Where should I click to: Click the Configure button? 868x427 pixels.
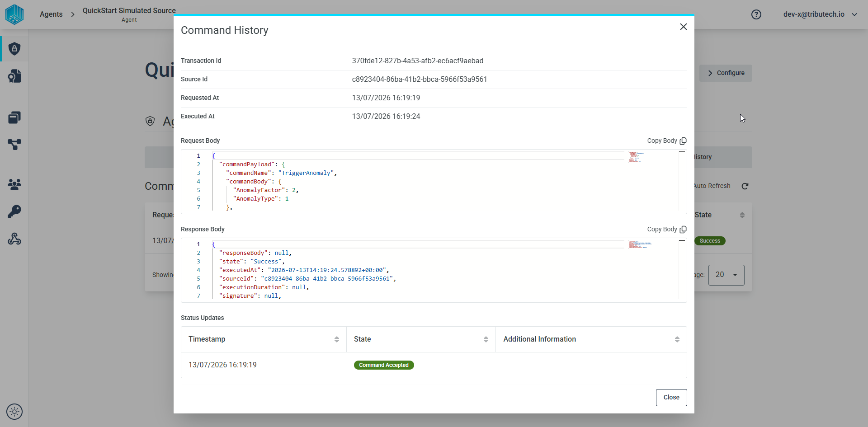pos(726,73)
